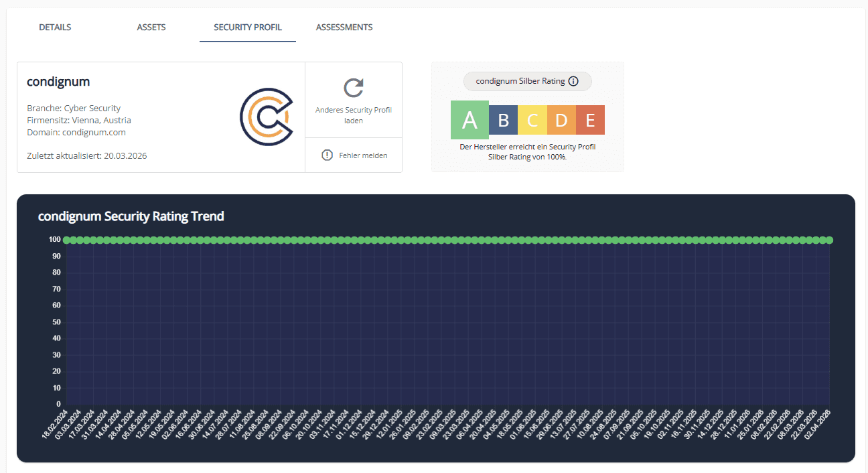Switch to the ASSESSMENTS tab

coord(344,27)
